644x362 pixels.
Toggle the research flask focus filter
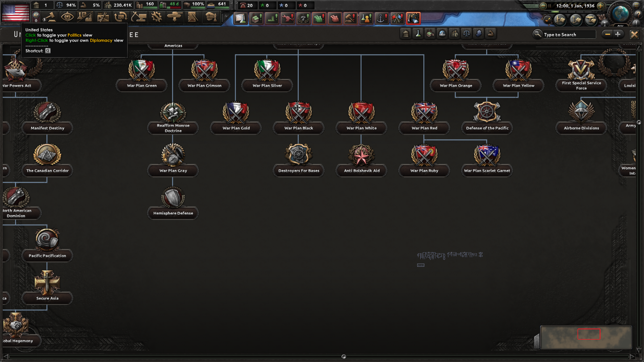click(x=418, y=34)
